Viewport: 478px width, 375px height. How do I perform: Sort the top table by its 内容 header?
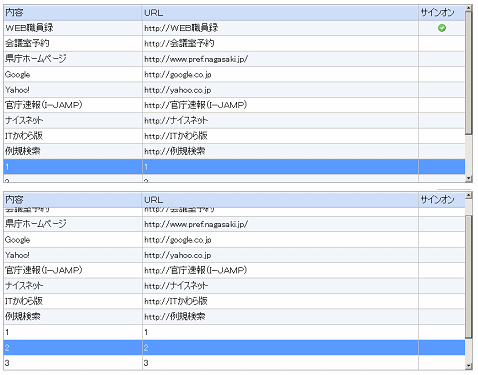coord(73,13)
